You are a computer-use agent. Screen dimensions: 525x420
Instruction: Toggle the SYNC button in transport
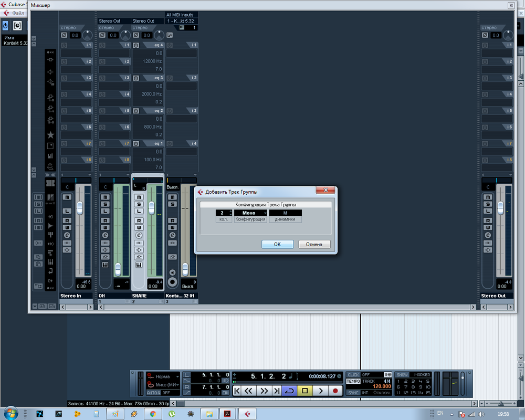tap(353, 393)
